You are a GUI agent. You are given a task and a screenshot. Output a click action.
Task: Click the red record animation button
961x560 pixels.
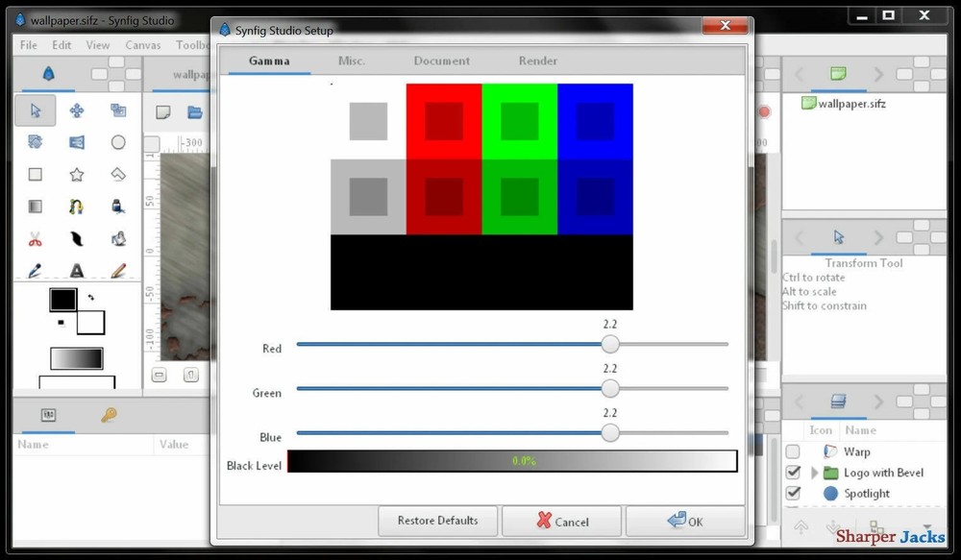pyautogui.click(x=764, y=112)
